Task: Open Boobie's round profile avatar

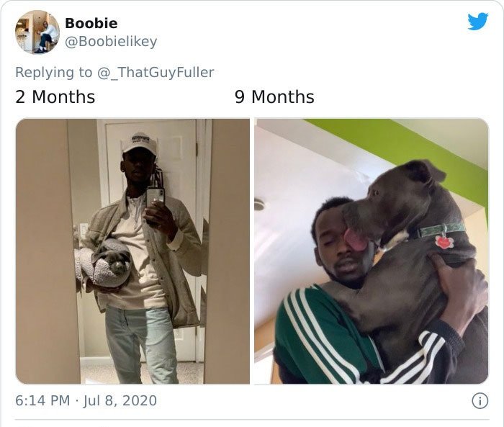Action: point(37,32)
